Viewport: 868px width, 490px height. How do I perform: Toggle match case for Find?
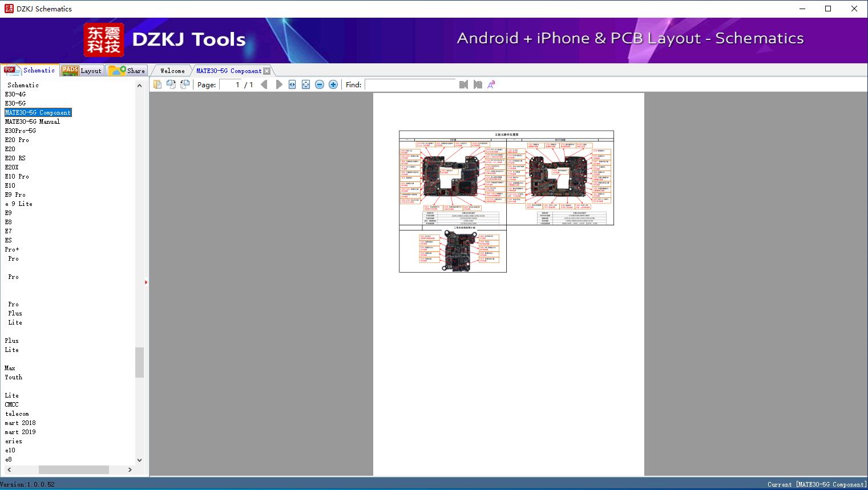pos(491,84)
